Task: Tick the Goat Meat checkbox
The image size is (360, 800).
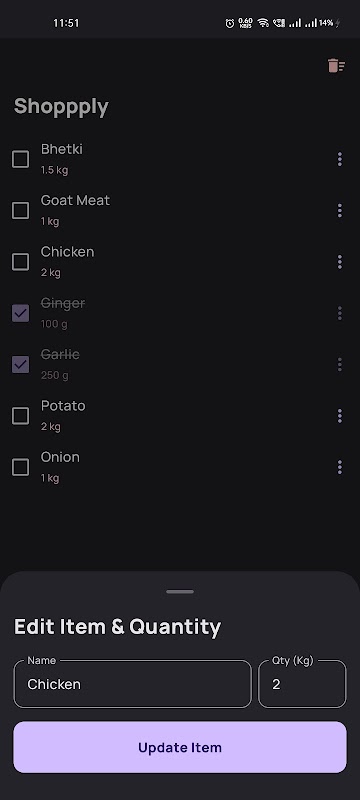Action: (x=20, y=210)
